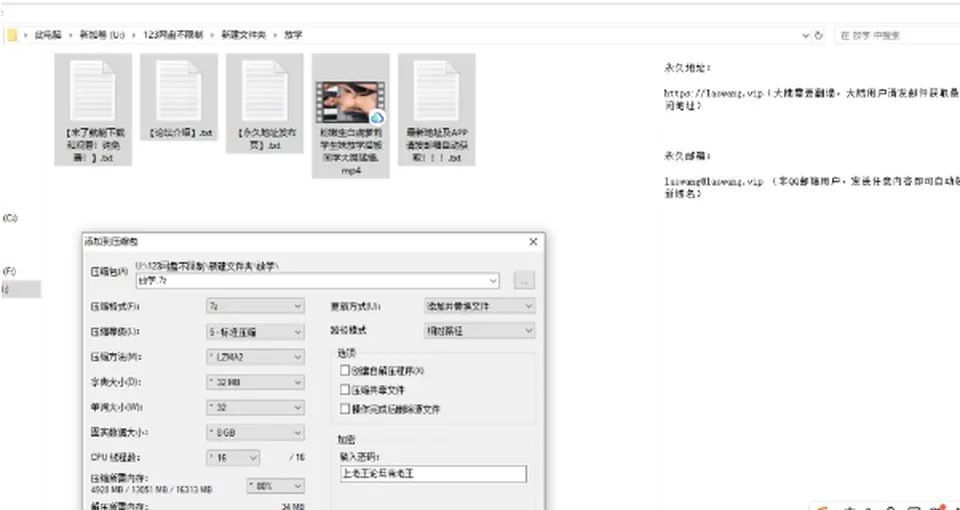
Task: Go to 新加卷 (U:) in the breadcrumb path
Action: point(102,36)
